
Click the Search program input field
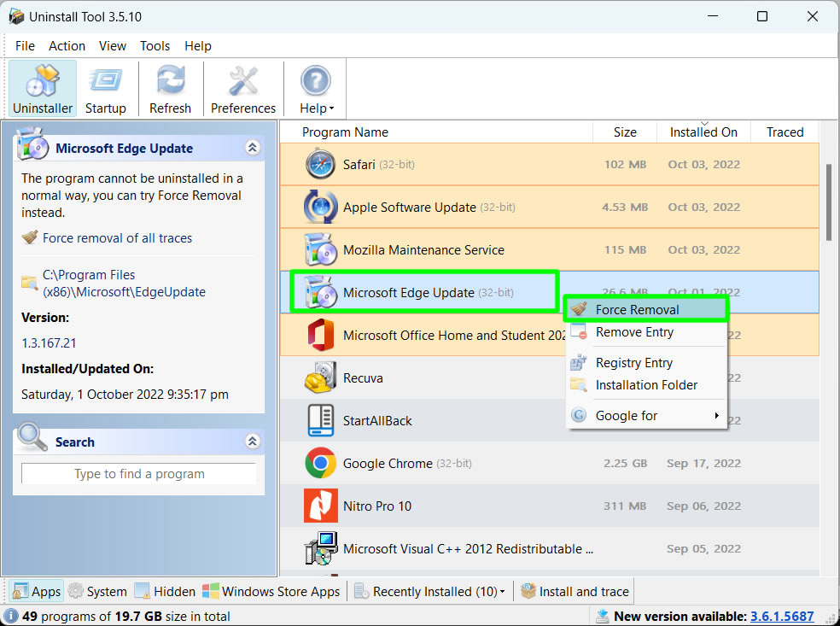coord(139,474)
